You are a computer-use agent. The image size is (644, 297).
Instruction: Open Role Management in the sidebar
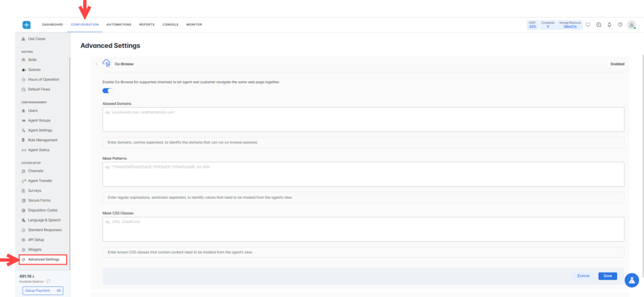[42, 140]
